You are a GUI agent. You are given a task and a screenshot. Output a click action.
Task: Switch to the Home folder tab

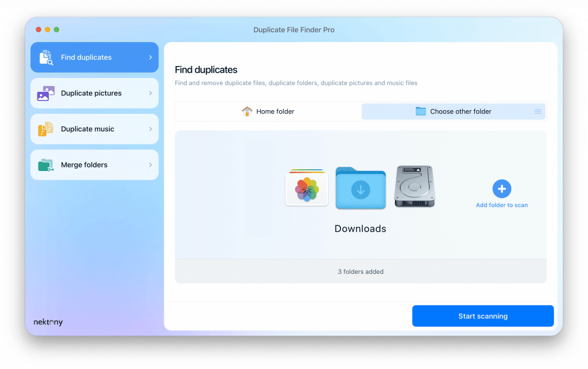point(268,112)
